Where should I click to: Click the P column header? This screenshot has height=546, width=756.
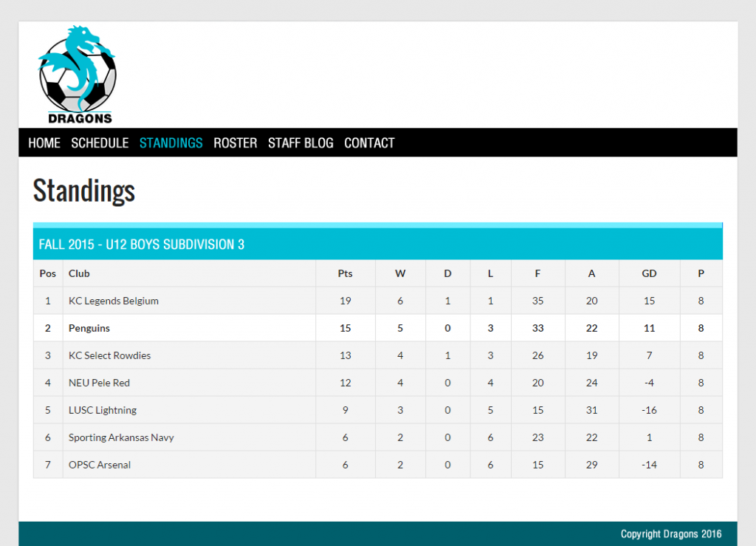point(701,273)
